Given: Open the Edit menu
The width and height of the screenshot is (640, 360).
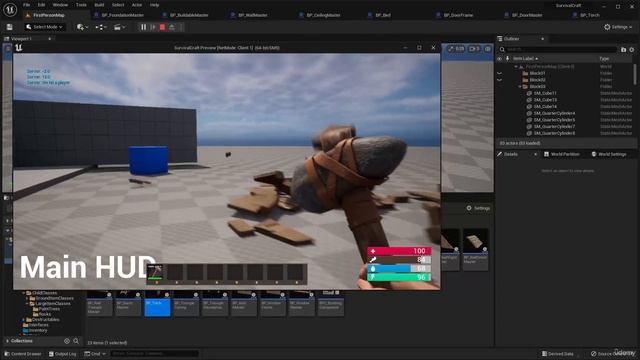Looking at the screenshot, I should coord(41,5).
